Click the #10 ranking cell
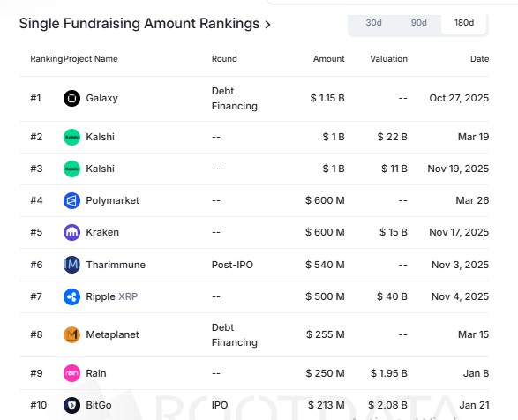Viewport: 518px width, 420px height. point(38,405)
